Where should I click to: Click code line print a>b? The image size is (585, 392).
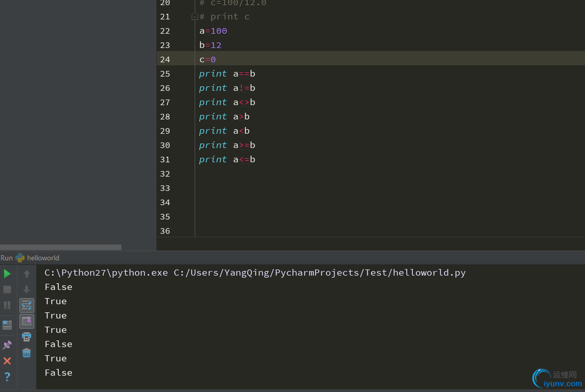(224, 117)
